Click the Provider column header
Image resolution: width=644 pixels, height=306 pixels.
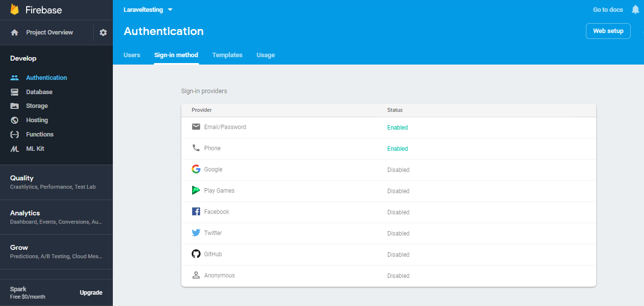[x=202, y=110]
